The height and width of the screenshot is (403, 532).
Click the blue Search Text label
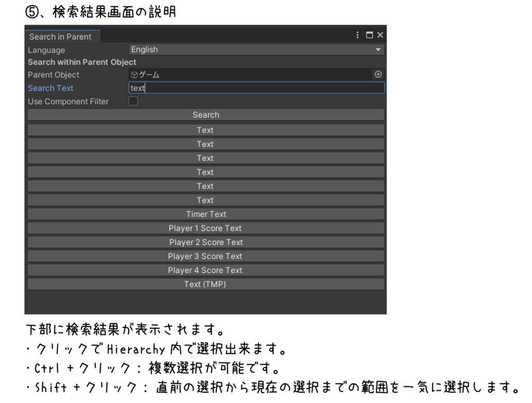tap(50, 88)
